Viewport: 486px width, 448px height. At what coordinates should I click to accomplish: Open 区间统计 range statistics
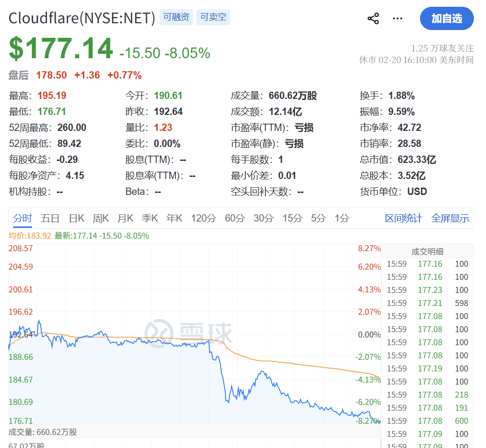point(404,218)
